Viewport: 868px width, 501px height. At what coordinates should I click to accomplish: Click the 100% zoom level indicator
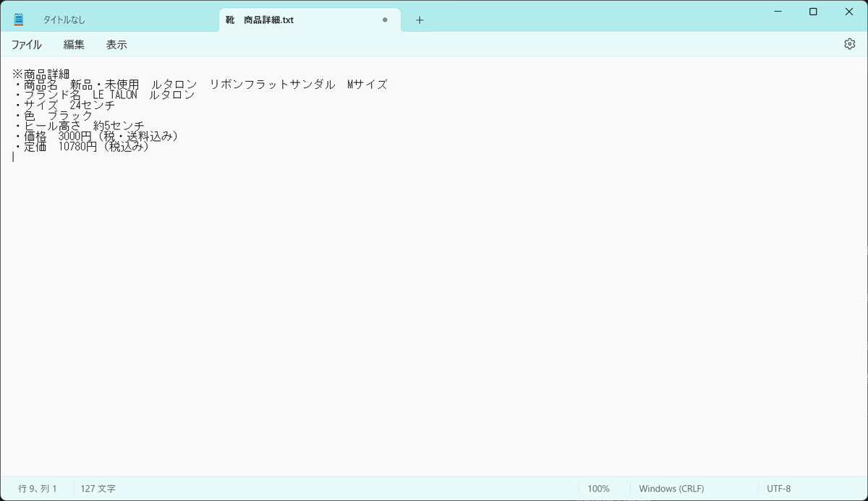pos(598,489)
